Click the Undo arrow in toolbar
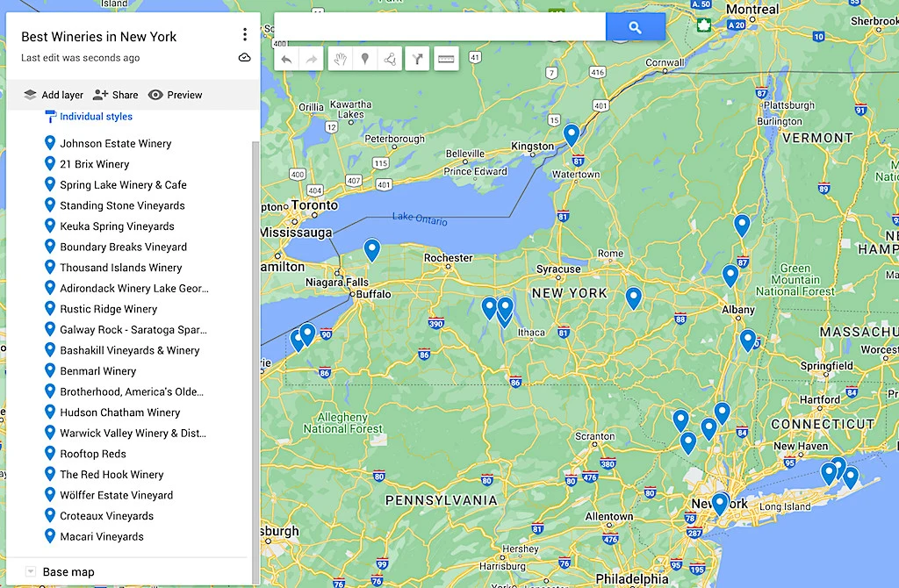Image resolution: width=899 pixels, height=588 pixels. [x=287, y=59]
